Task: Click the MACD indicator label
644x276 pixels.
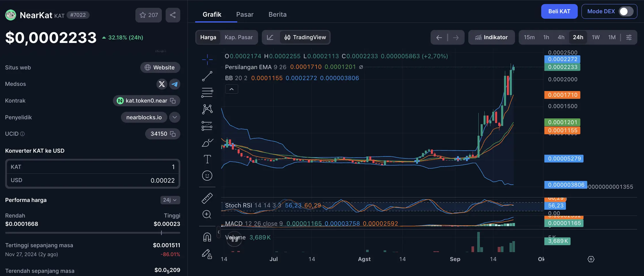Action: (x=234, y=224)
